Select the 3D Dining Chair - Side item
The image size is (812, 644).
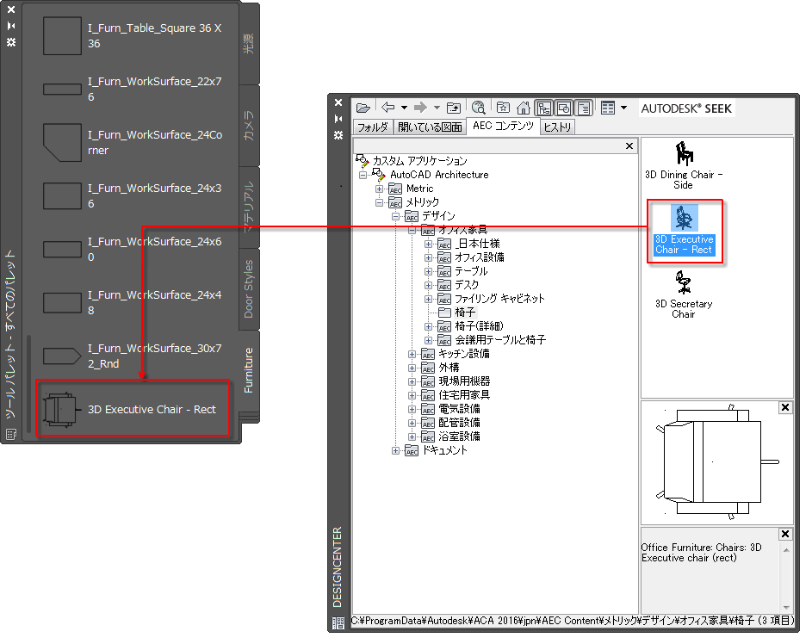(x=684, y=165)
